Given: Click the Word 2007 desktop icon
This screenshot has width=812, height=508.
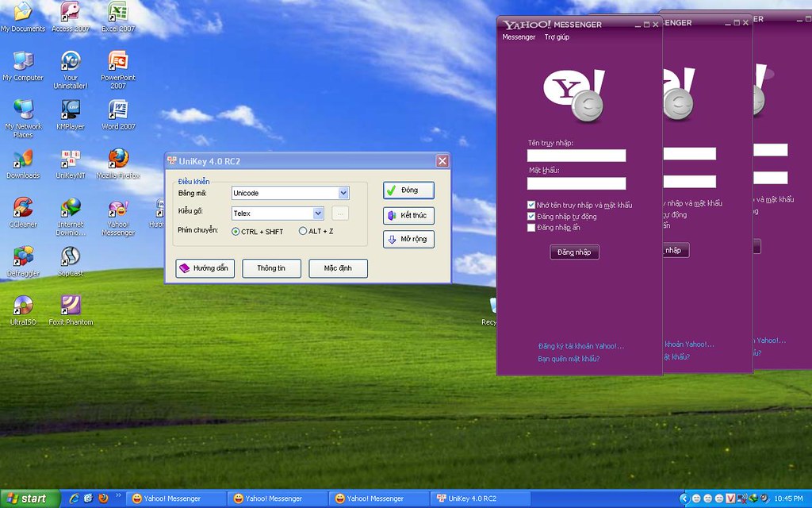Looking at the screenshot, I should pyautogui.click(x=118, y=114).
